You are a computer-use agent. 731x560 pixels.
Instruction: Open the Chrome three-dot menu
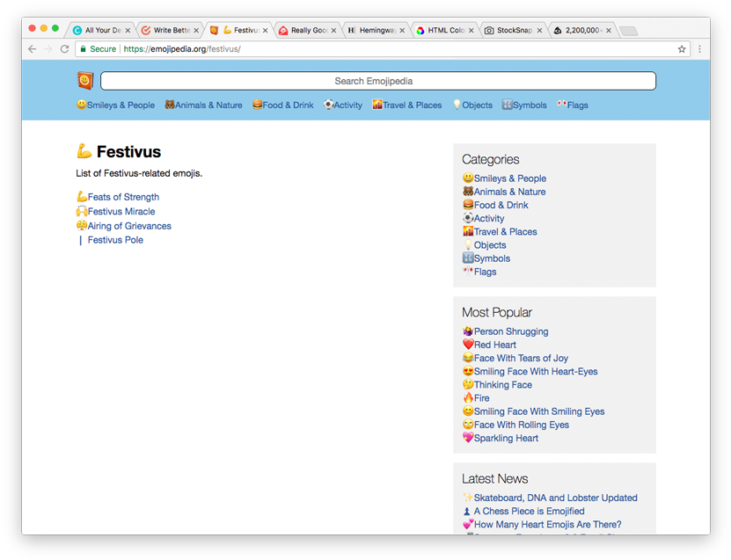click(701, 50)
